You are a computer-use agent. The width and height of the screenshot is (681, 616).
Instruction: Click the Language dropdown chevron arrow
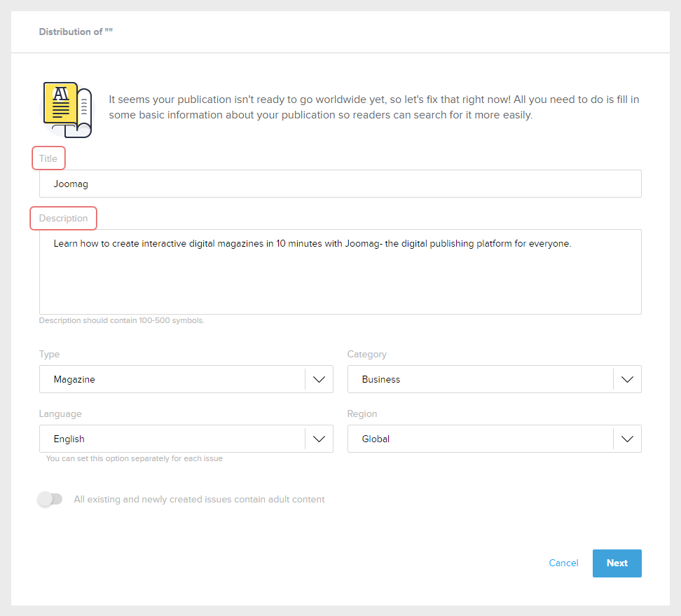[x=319, y=439]
